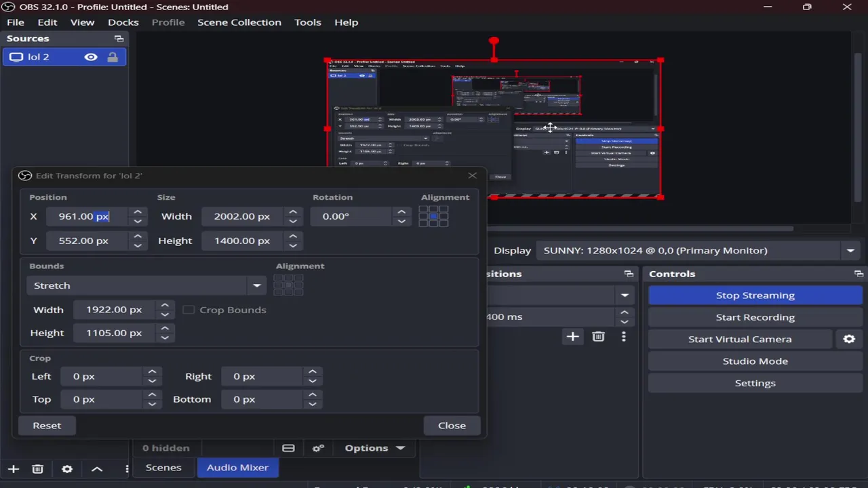The image size is (868, 488).
Task: Click Start Recording button
Action: tap(755, 317)
